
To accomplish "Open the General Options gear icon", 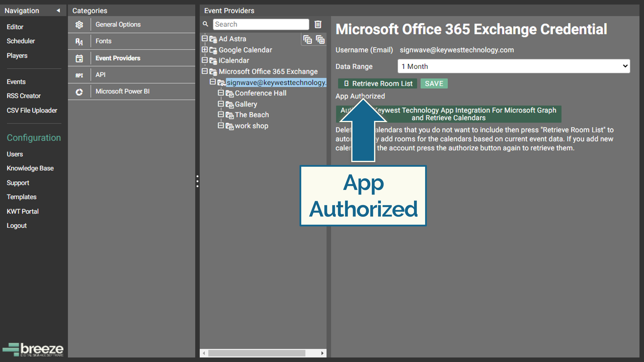I will tap(79, 25).
